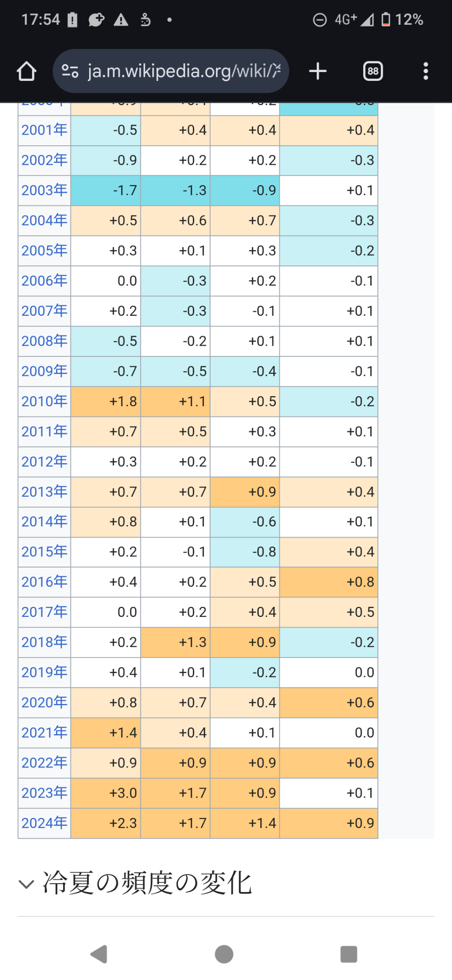Follow the 2023年 year link

coord(44,793)
